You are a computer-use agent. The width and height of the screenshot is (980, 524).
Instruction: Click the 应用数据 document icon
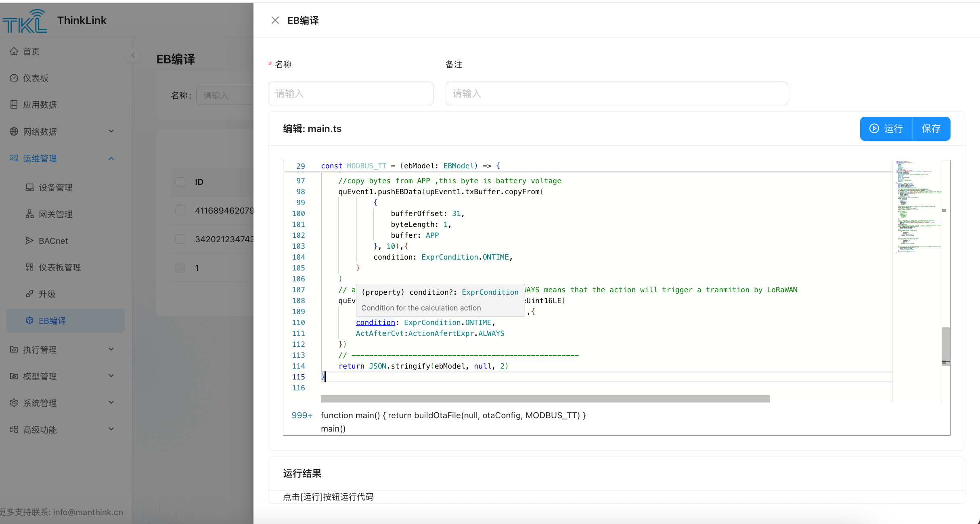coord(14,105)
